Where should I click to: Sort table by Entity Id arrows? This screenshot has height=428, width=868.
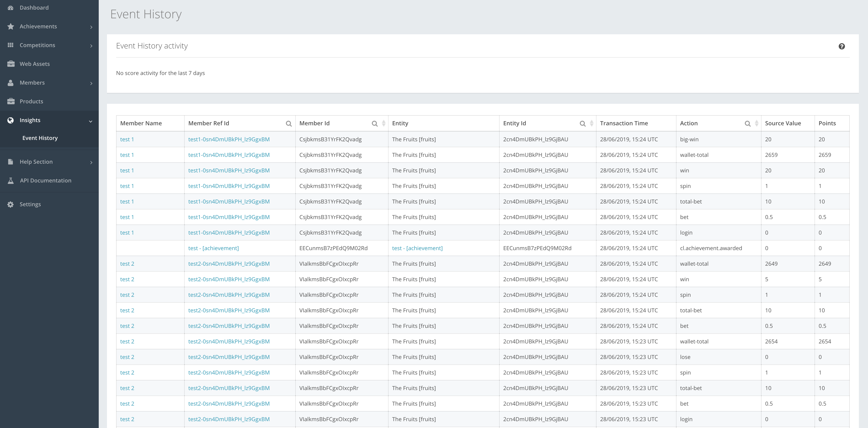point(591,123)
